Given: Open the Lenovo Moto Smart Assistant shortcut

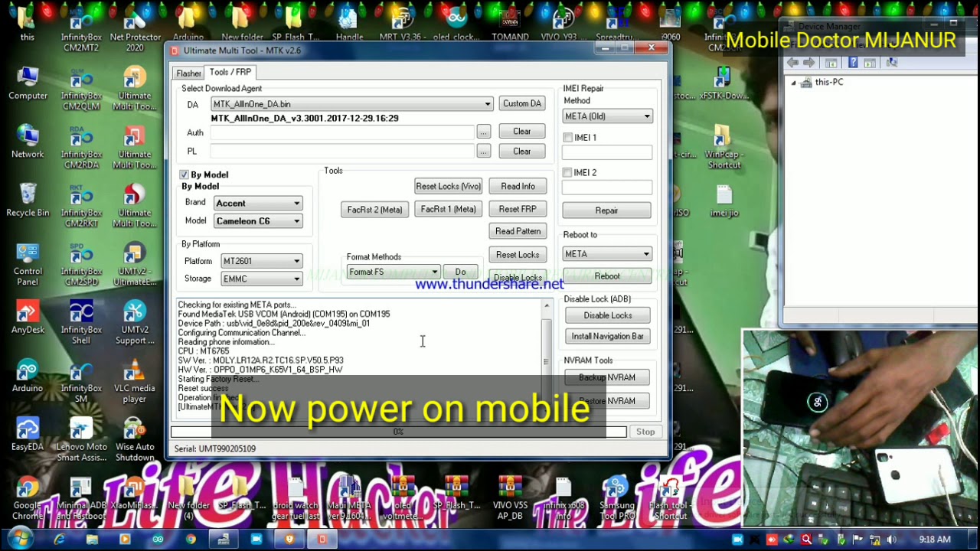Looking at the screenshot, I should [x=81, y=439].
